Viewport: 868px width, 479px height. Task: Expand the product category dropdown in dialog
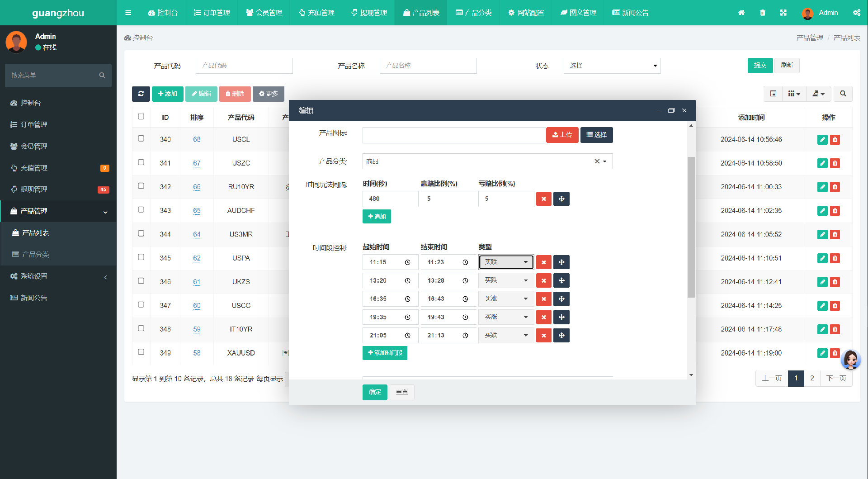point(604,161)
